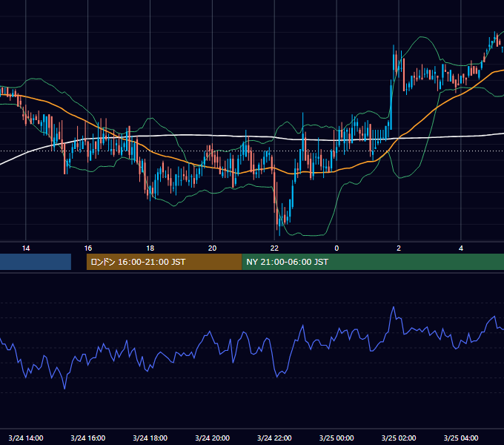Click the 22 hour label on price chart axis
This screenshot has height=445, width=504.
click(274, 248)
